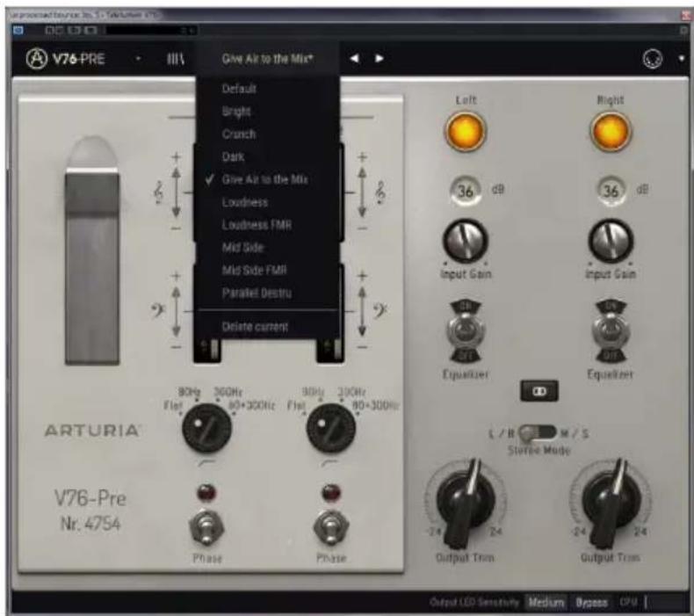The image size is (694, 616).
Task: Click the microphone graphic on the panel
Action: tap(92, 250)
